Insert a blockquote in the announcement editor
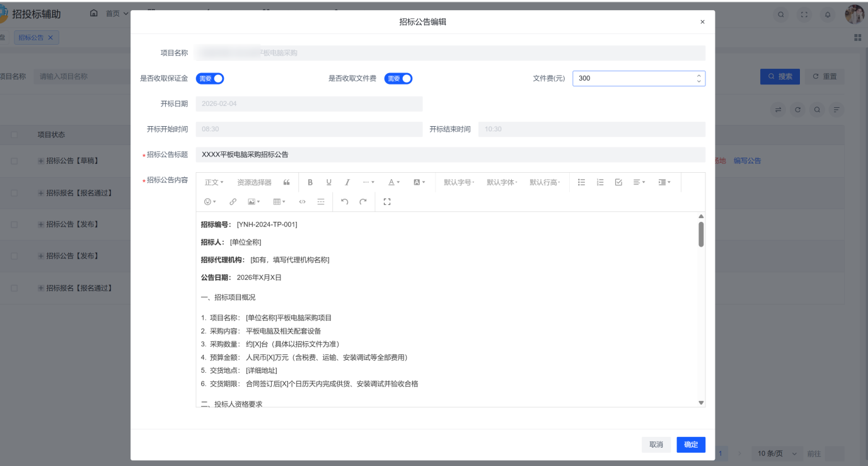Screen dimensions: 868x466 point(286,182)
